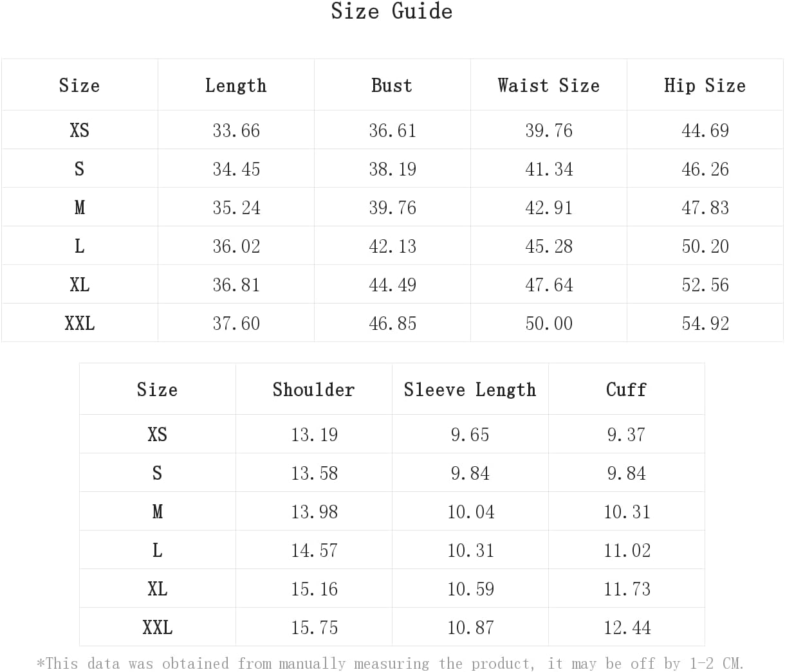Select the Shoulder column header

coord(313,389)
